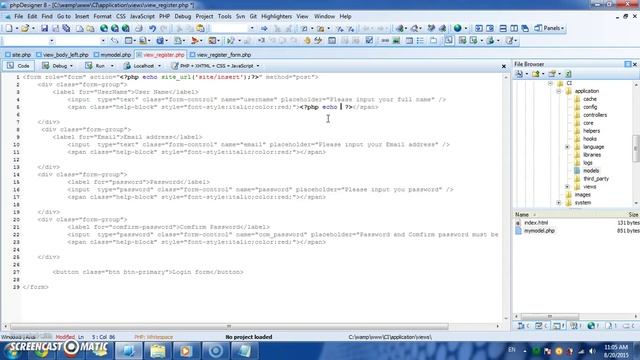Open the Panels dropdown
Screen dimensions: 640x360
(549, 28)
